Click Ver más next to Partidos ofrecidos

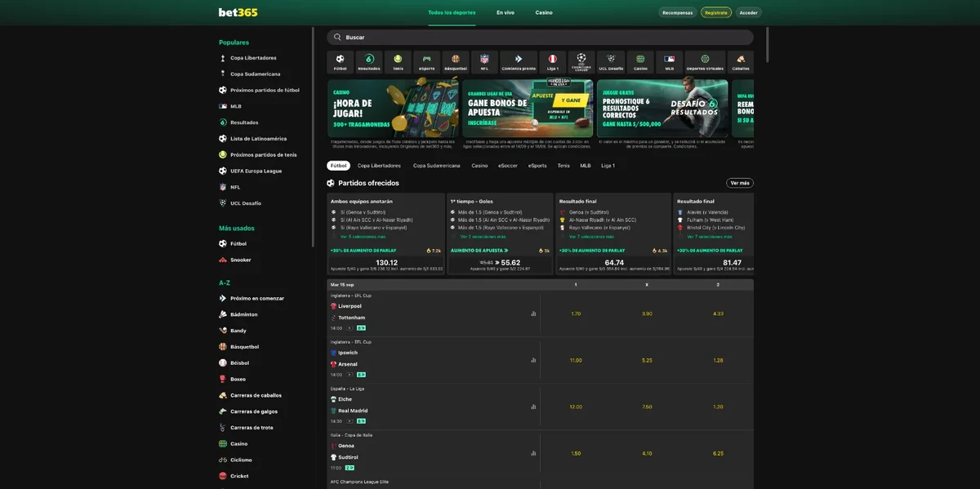740,183
